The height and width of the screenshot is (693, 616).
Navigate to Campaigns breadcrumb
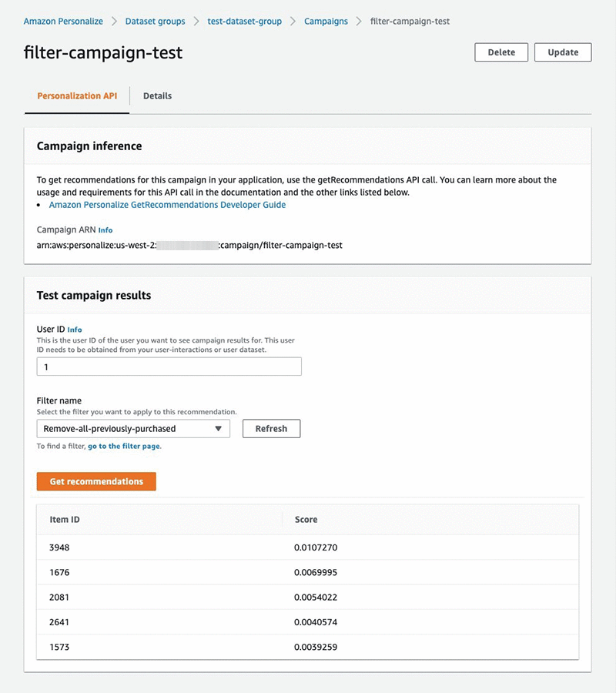coord(326,22)
